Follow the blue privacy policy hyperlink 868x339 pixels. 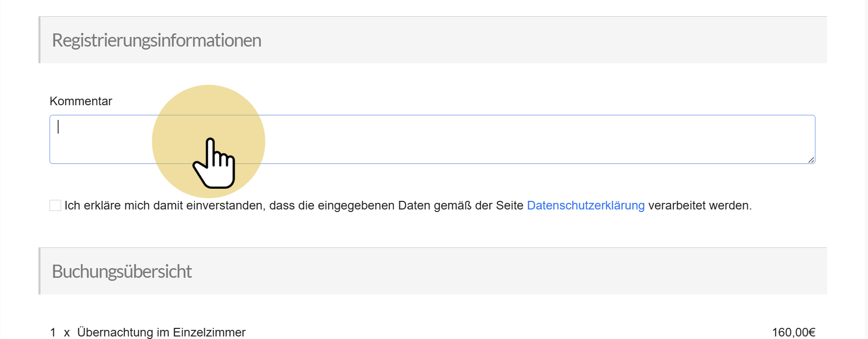point(585,205)
